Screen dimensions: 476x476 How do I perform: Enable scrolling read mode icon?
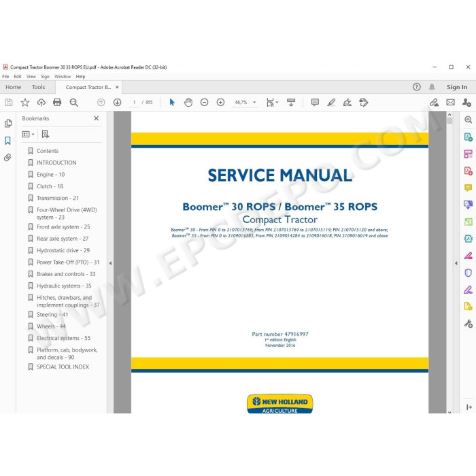click(291, 102)
